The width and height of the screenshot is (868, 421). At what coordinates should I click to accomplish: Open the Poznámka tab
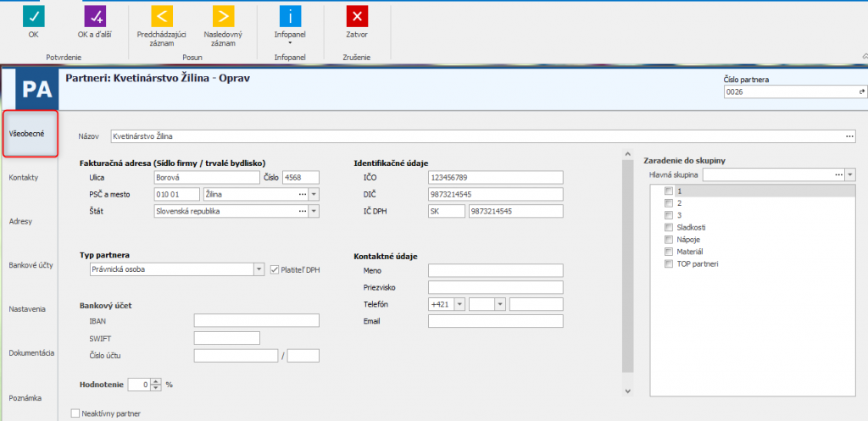[25, 397]
